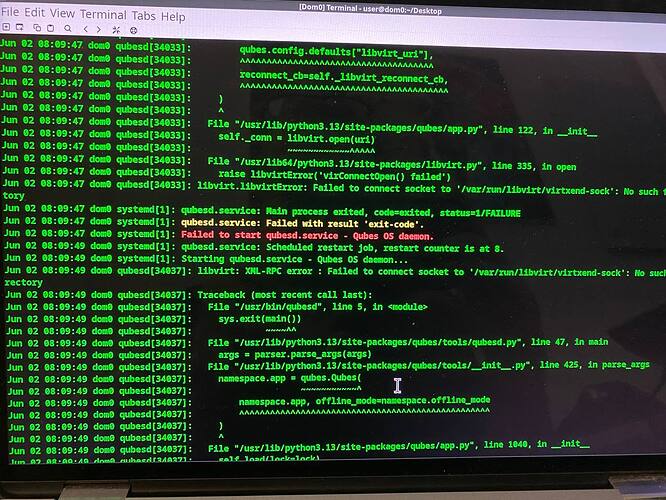This screenshot has width=666, height=500.
Task: Open the Terminal menu
Action: click(103, 15)
